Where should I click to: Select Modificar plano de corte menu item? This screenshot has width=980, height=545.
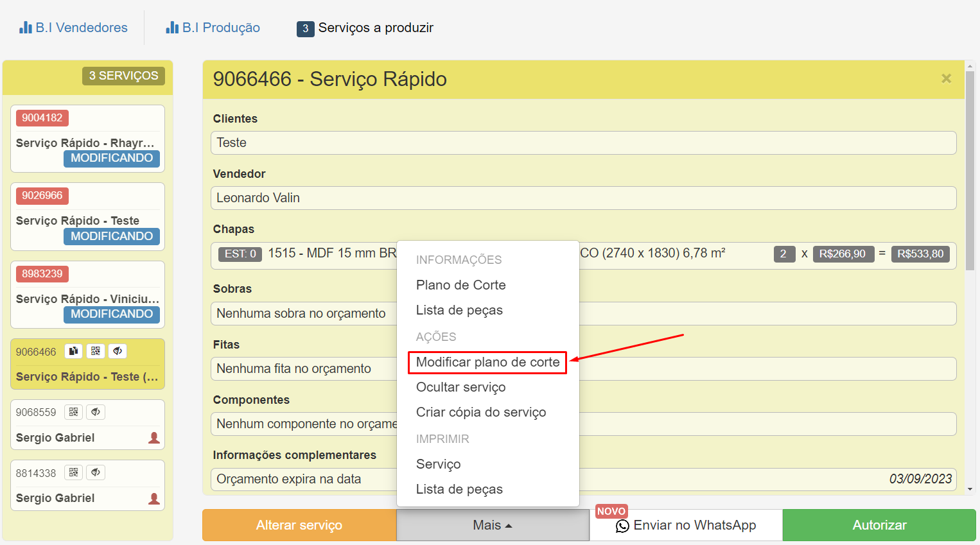click(x=487, y=362)
